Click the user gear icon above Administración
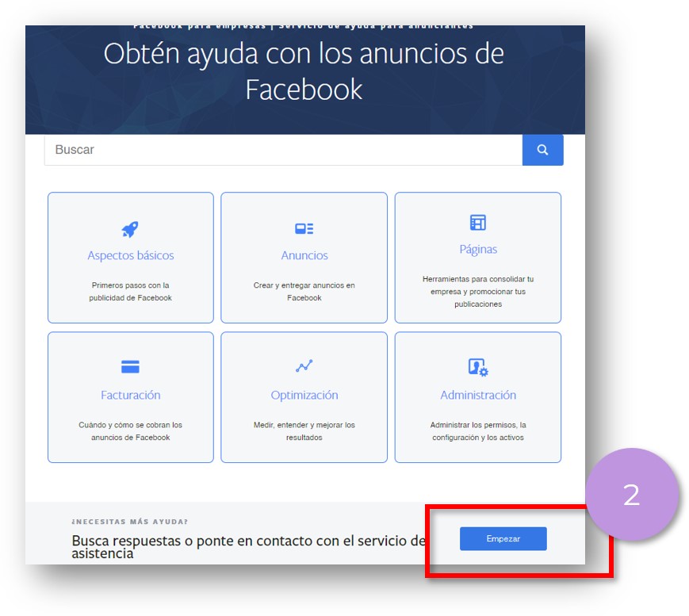The height and width of the screenshot is (616, 689). [x=478, y=367]
